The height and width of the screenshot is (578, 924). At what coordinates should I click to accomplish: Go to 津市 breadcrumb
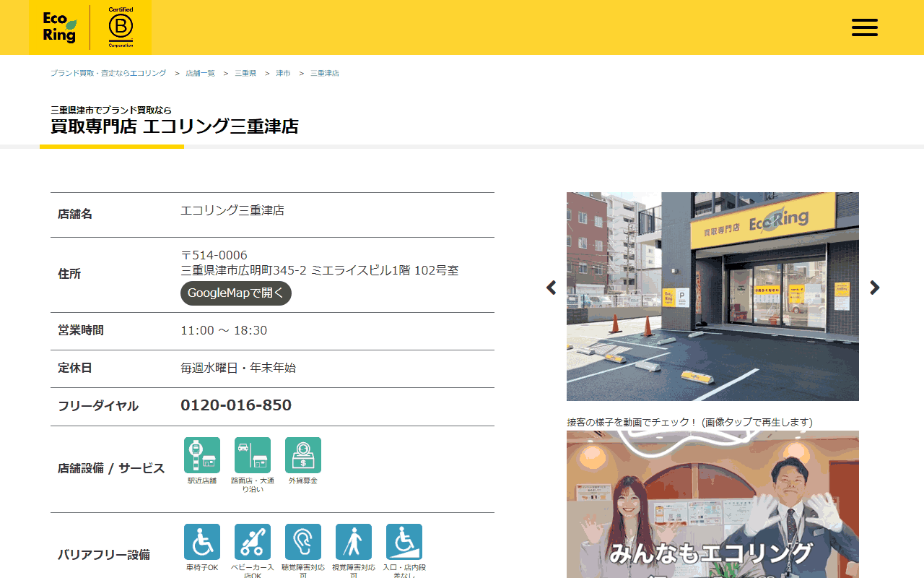283,74
